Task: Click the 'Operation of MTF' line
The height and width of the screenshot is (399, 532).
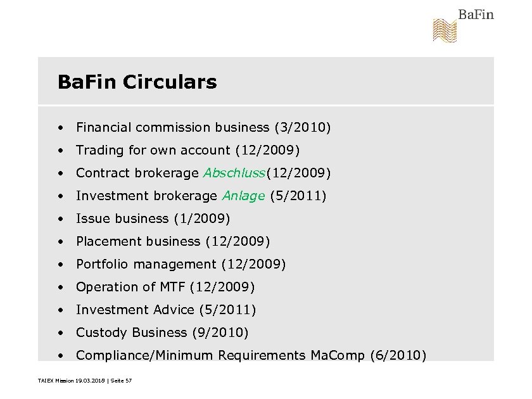Action: pyautogui.click(x=165, y=287)
